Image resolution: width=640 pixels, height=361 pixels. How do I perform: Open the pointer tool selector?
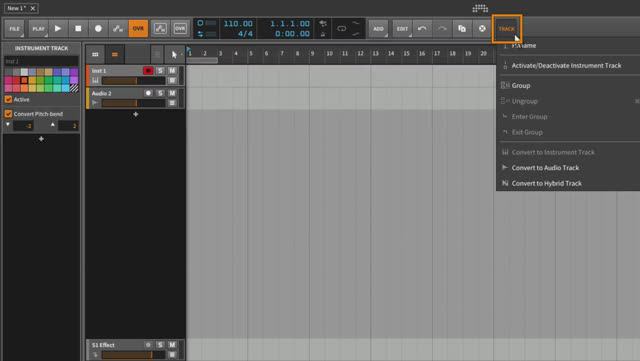click(x=175, y=54)
